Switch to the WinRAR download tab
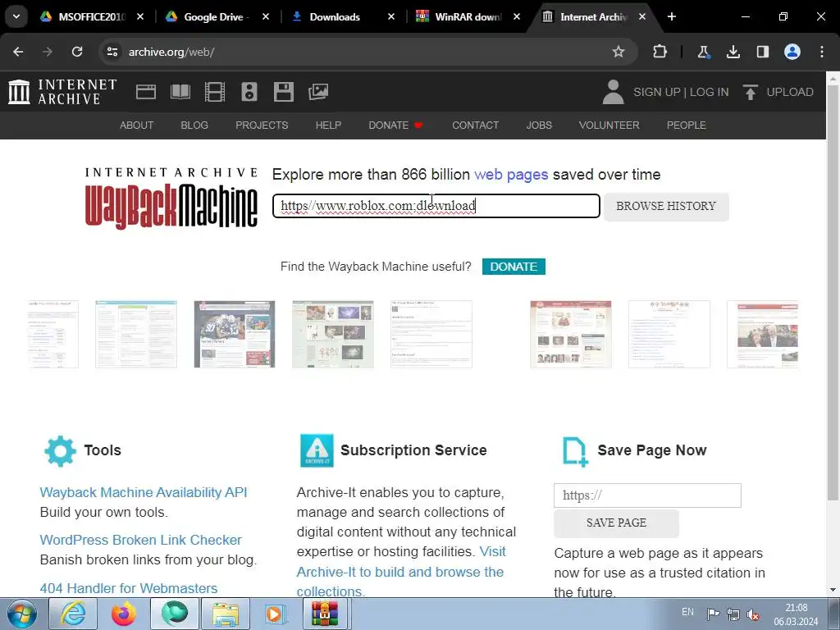Screen dimensions: 840x630 (468, 16)
